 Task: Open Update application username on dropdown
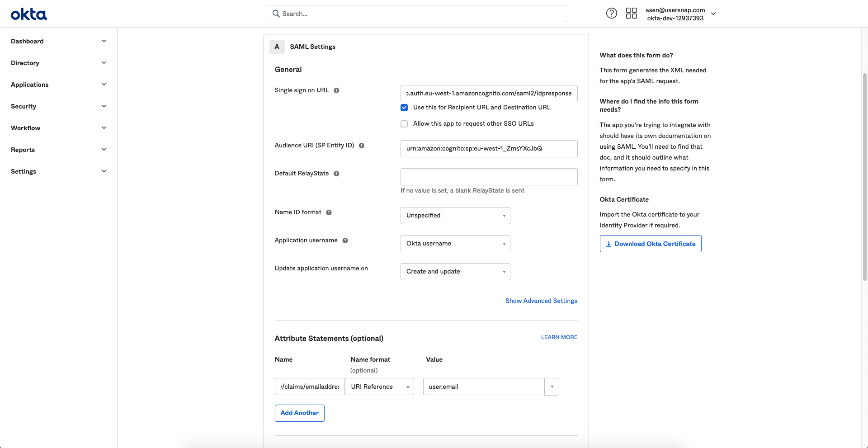click(x=455, y=272)
